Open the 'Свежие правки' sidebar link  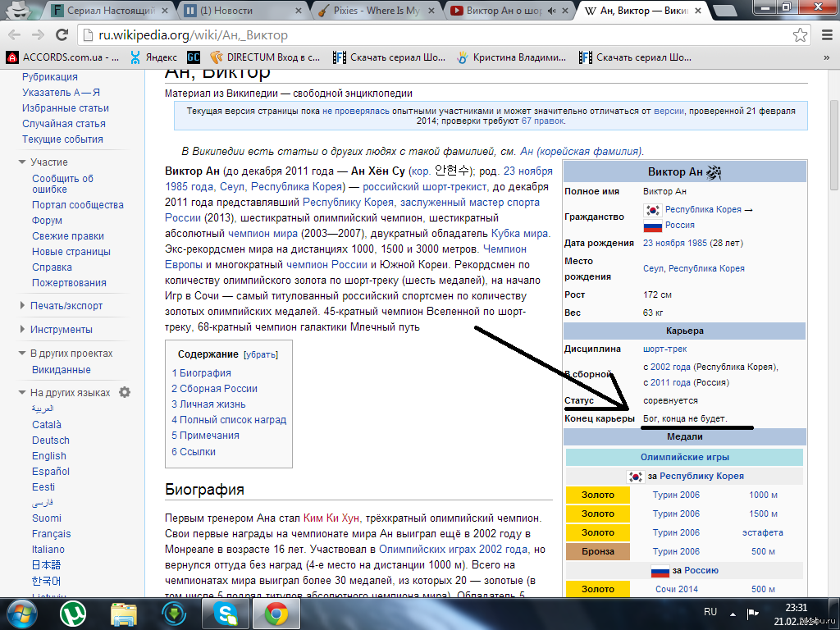click(x=68, y=236)
